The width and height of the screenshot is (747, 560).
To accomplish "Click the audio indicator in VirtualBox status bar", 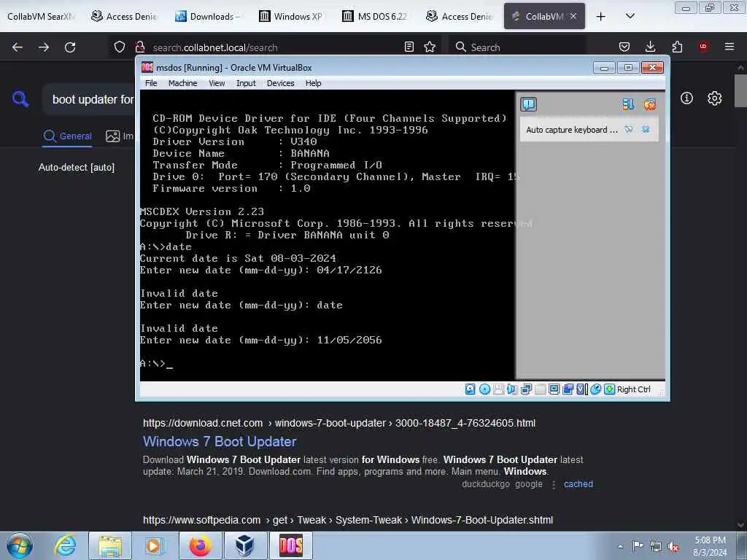I will 512,389.
